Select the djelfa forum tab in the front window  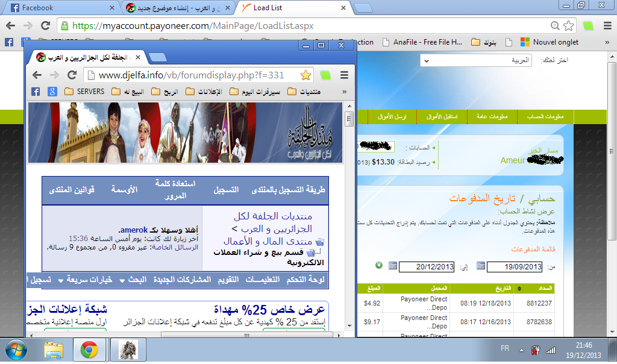89,57
